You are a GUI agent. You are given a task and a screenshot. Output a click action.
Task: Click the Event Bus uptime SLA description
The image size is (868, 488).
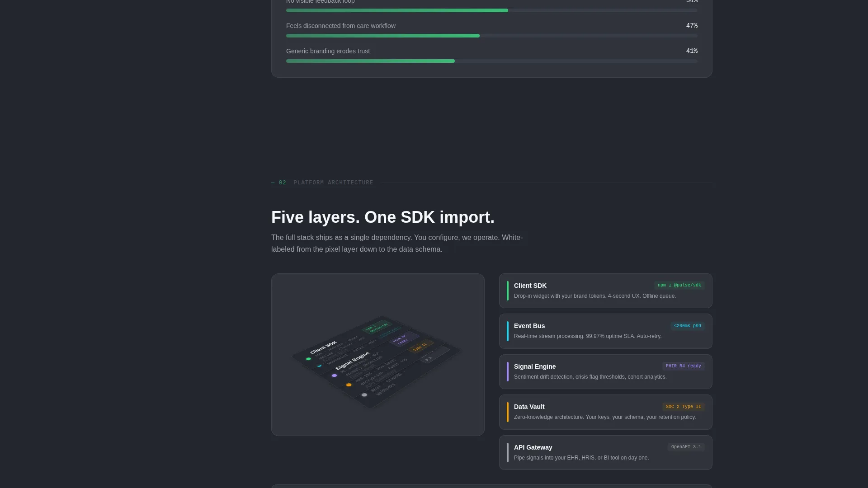(x=587, y=336)
